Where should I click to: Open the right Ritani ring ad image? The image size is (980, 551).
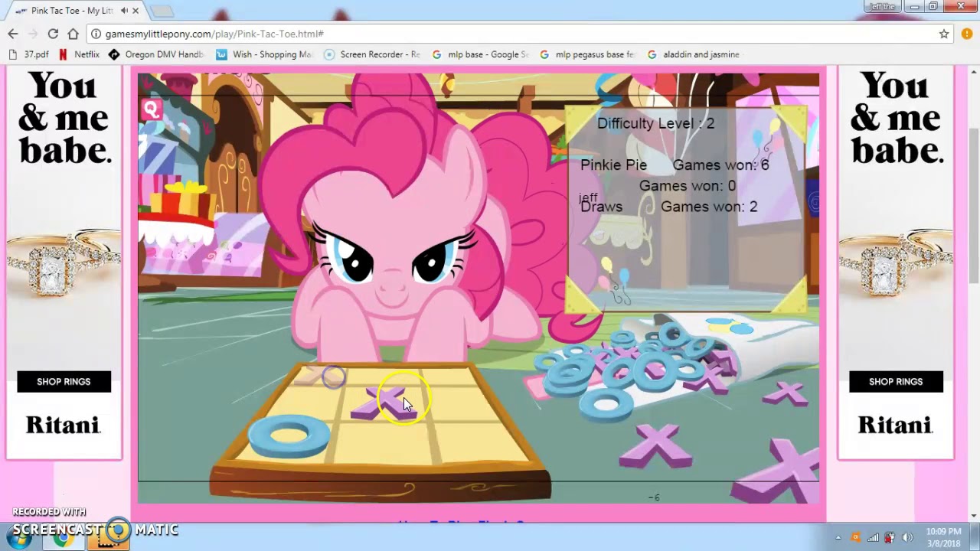896,265
